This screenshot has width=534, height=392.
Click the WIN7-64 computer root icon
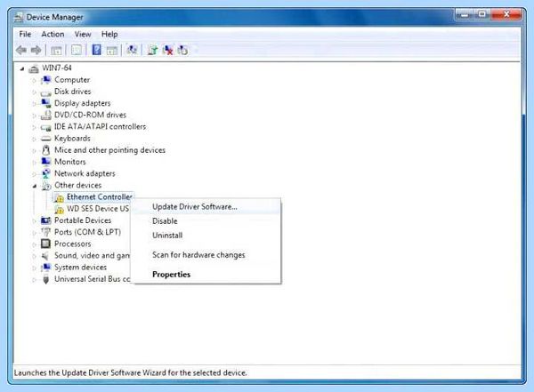(x=34, y=68)
